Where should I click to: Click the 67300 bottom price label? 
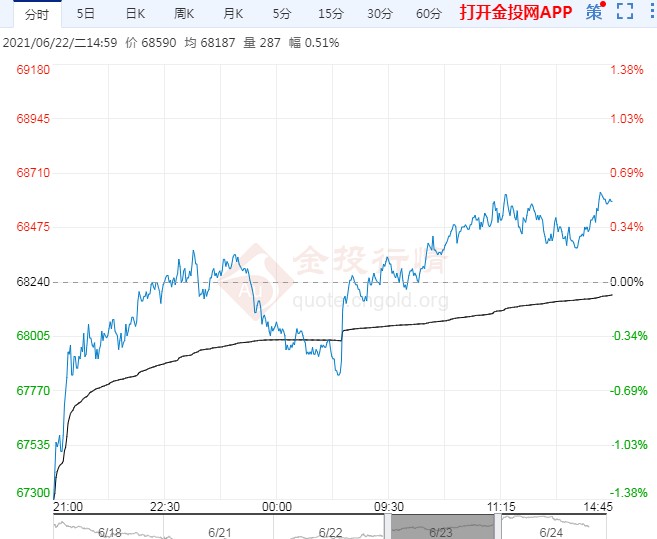33,492
